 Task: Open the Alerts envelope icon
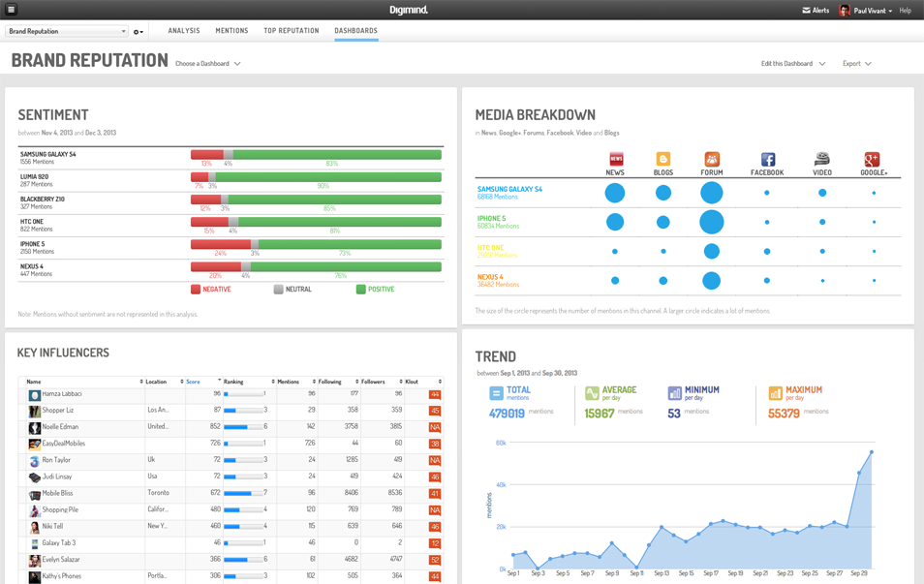pyautogui.click(x=806, y=11)
